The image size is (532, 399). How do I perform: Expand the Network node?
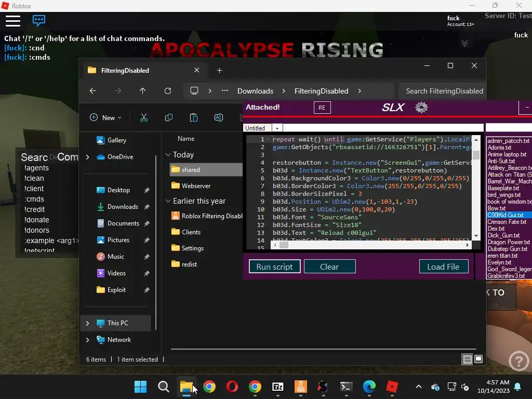(87, 340)
